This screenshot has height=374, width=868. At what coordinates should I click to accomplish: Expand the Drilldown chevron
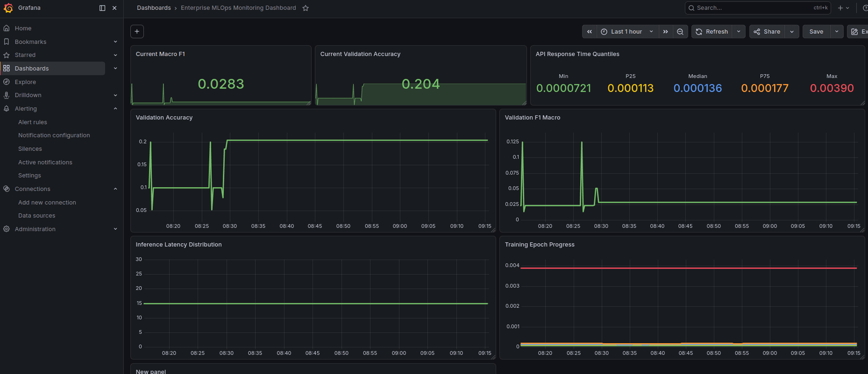115,95
